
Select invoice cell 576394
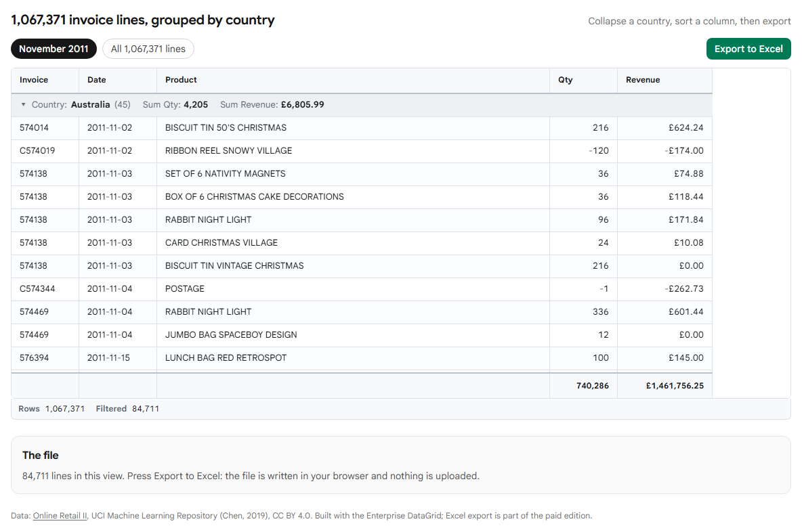point(45,358)
